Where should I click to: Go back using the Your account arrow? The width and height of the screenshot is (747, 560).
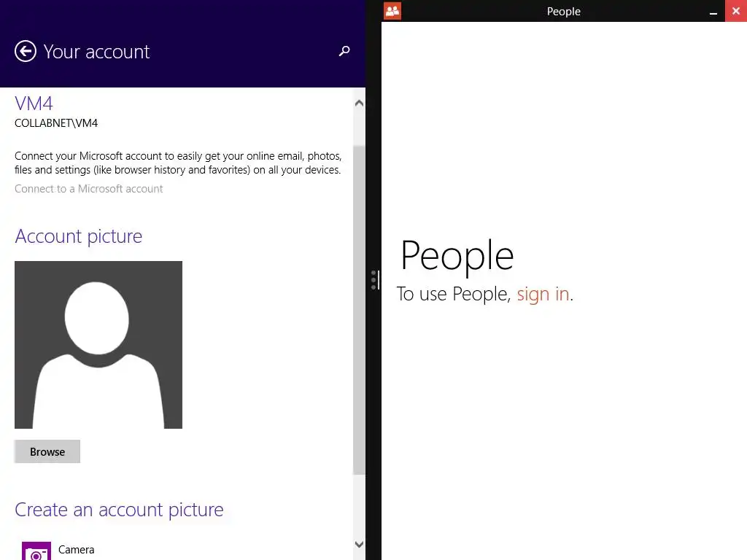[x=26, y=52]
